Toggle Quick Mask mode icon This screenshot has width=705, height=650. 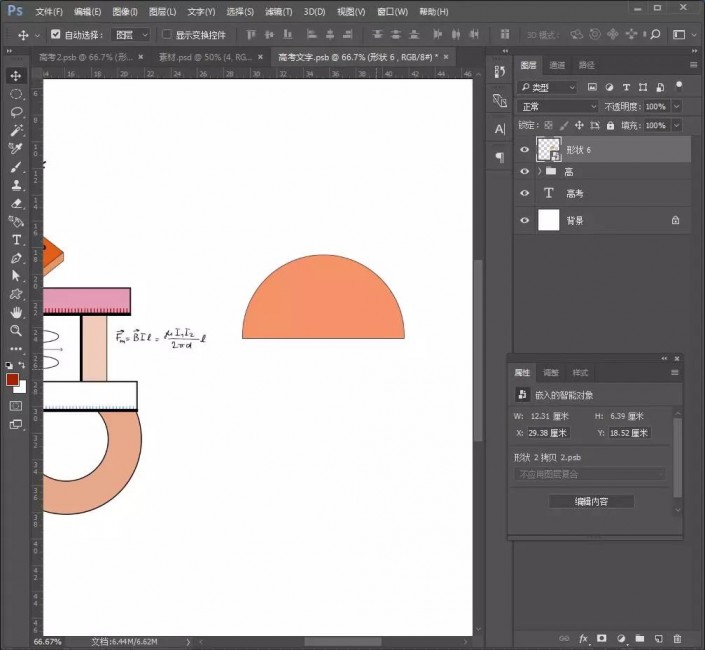coord(16,406)
